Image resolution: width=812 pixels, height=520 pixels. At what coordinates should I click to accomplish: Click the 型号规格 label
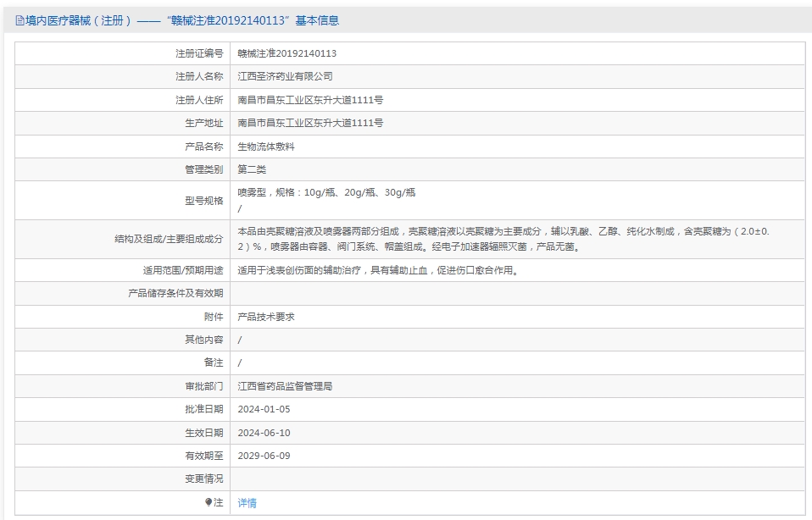(x=204, y=201)
